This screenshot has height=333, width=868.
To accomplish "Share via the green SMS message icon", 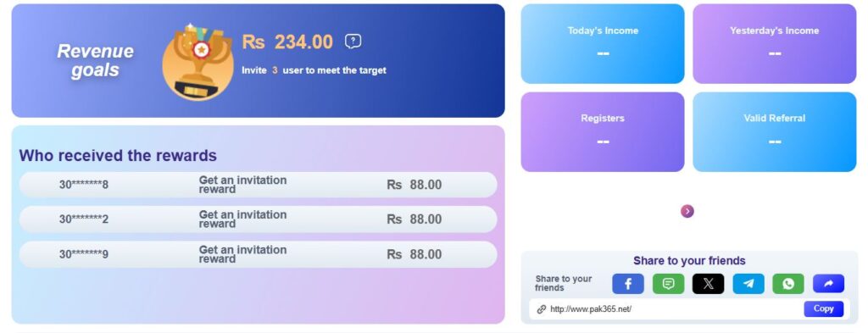I will 668,284.
